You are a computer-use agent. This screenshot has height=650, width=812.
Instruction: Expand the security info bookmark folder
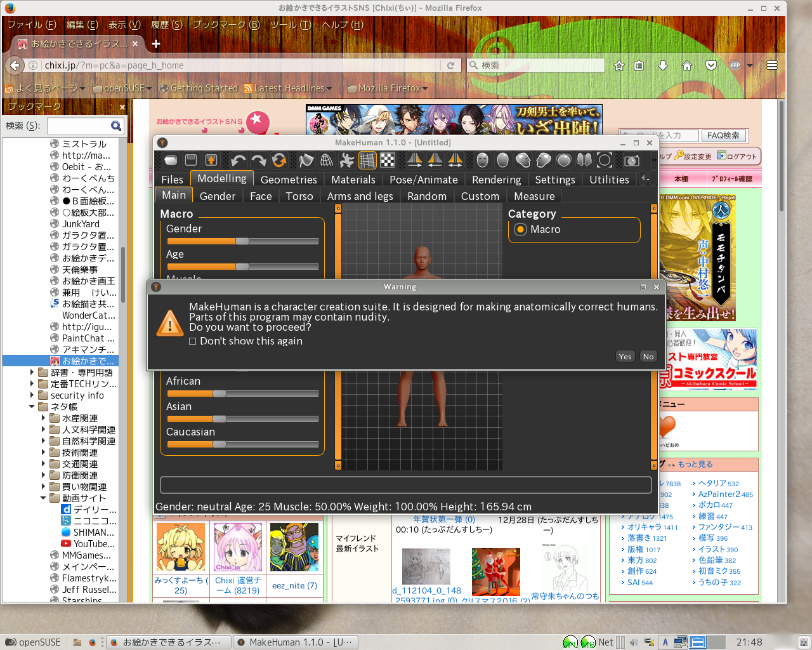coord(32,395)
